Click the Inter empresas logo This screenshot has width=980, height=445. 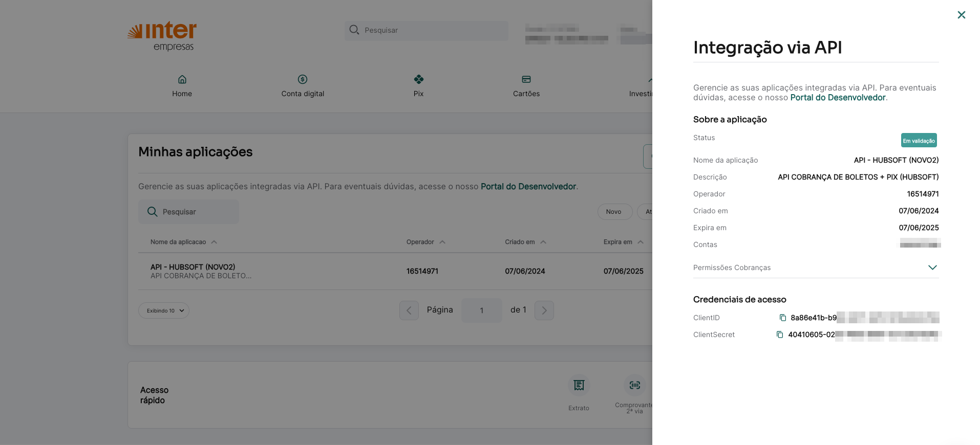tap(162, 36)
